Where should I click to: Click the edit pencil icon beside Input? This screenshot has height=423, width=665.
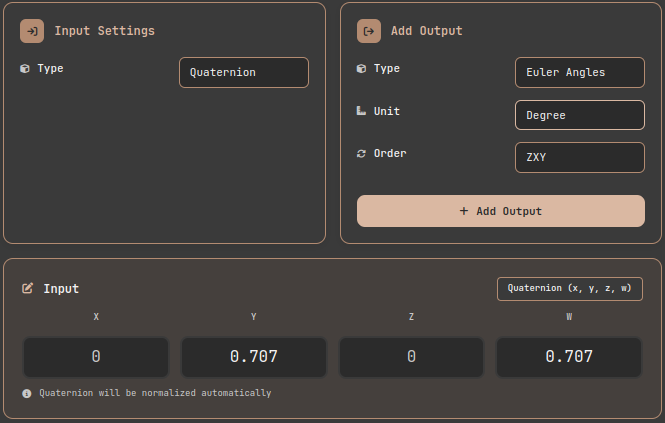click(x=27, y=289)
